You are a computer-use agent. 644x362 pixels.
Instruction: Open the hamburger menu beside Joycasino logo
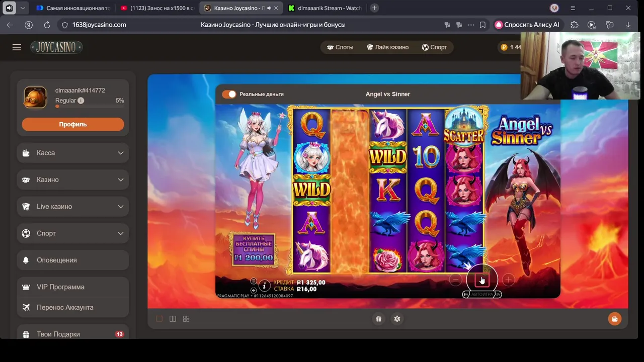[x=17, y=47]
